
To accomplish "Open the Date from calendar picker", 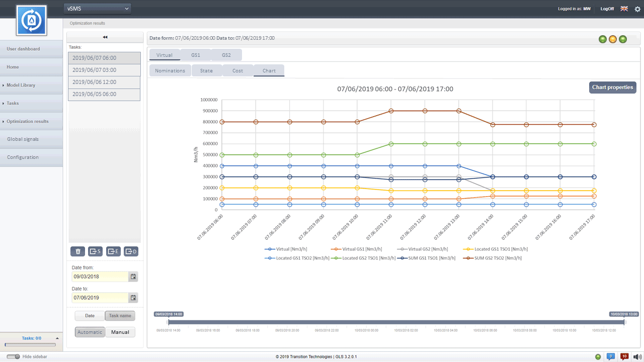I will [133, 277].
